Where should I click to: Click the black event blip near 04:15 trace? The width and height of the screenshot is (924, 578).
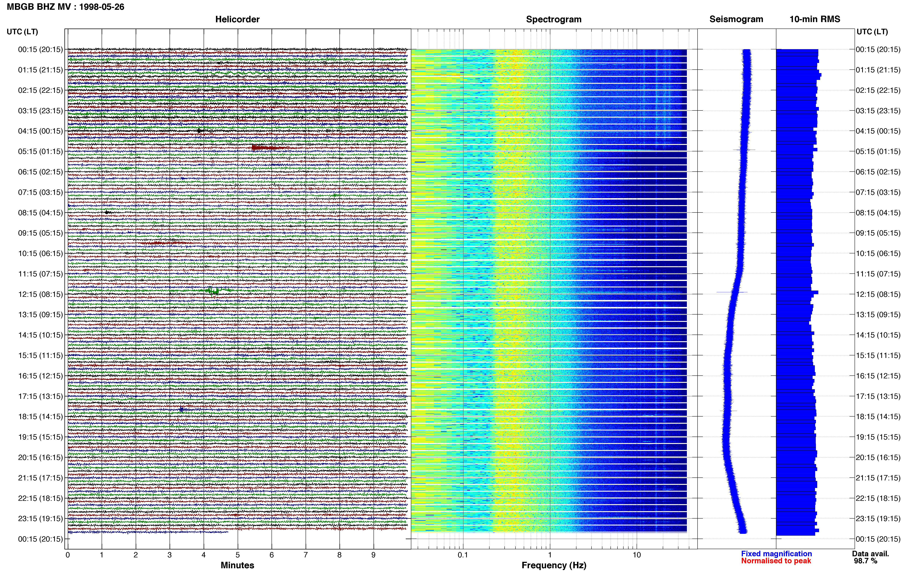click(x=200, y=131)
